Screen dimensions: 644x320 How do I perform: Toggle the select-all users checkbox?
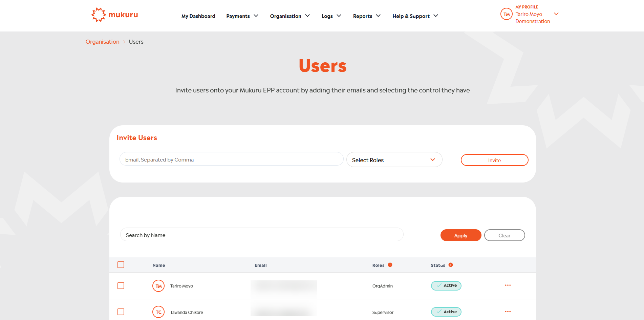tap(121, 265)
